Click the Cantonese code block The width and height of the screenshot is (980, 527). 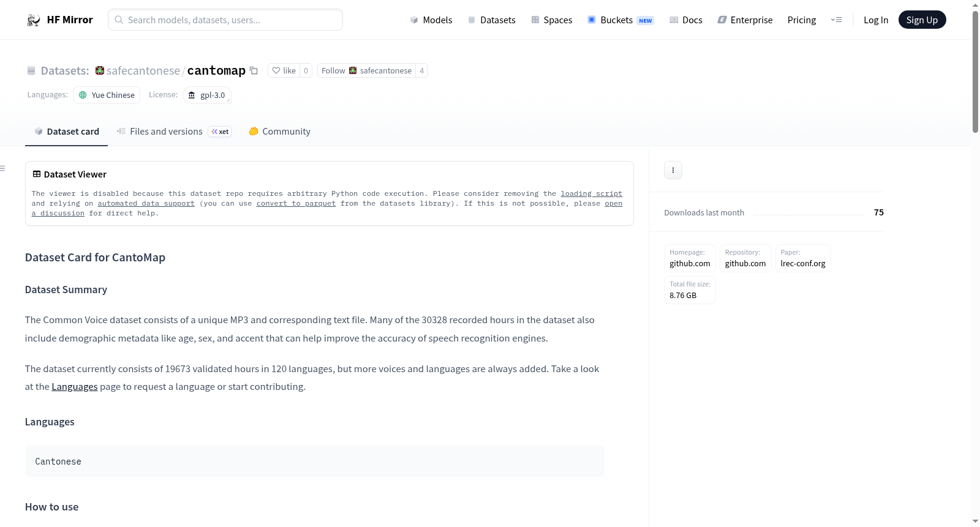tap(315, 462)
